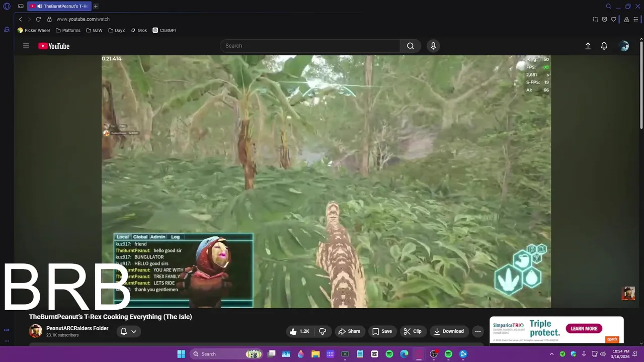Viewport: 644px width, 362px height.
Task: Open browser tab search magnifier
Action: coord(608,7)
